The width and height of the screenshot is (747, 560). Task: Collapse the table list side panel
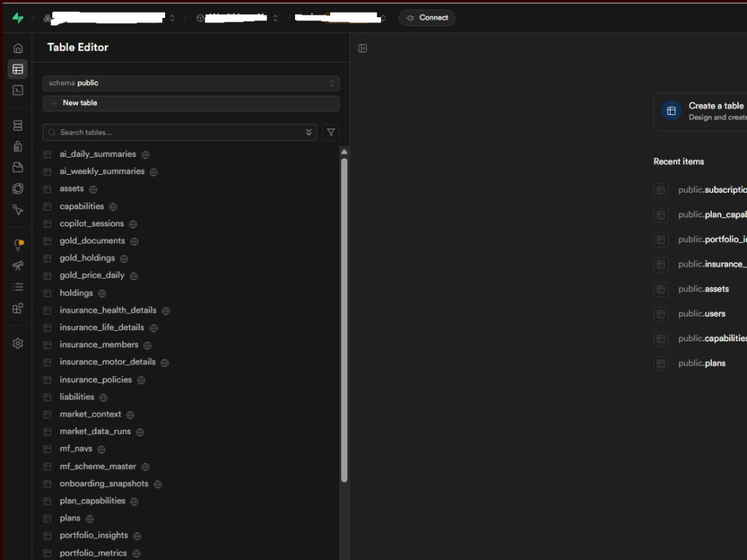click(362, 48)
